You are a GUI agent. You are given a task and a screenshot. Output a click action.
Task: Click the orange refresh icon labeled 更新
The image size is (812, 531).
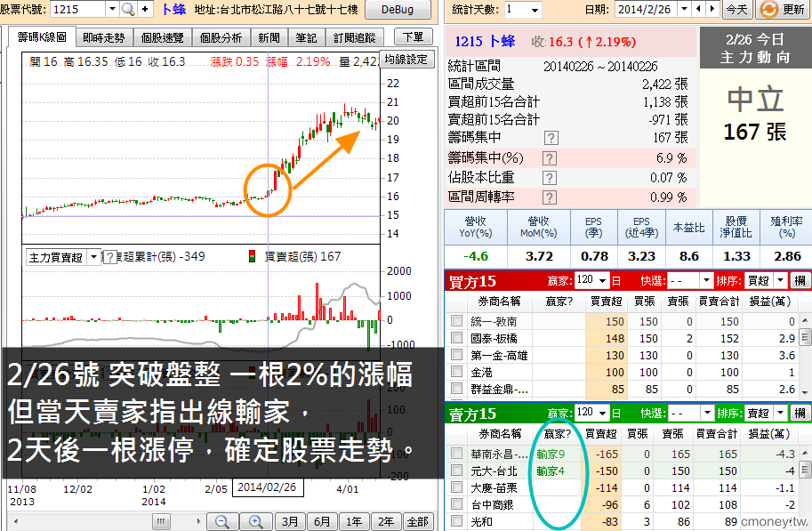784,10
